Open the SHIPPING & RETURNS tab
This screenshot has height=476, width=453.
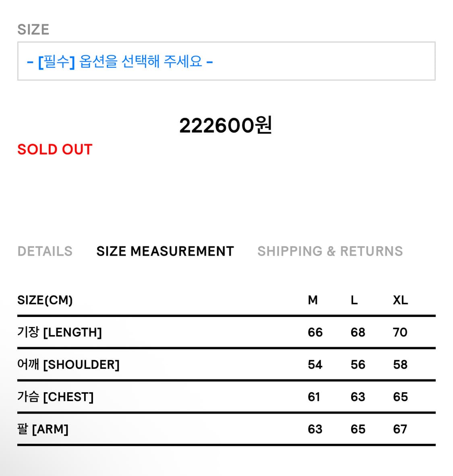(330, 251)
